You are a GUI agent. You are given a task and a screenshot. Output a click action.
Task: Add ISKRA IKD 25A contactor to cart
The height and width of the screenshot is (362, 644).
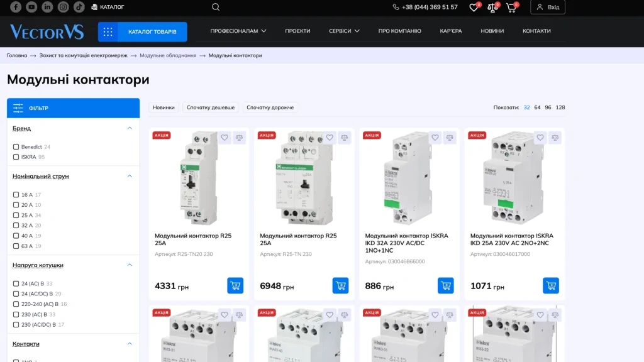551,285
